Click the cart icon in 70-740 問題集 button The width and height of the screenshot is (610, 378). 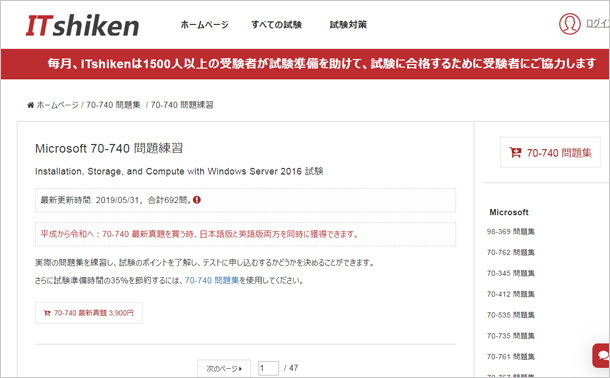click(x=515, y=152)
